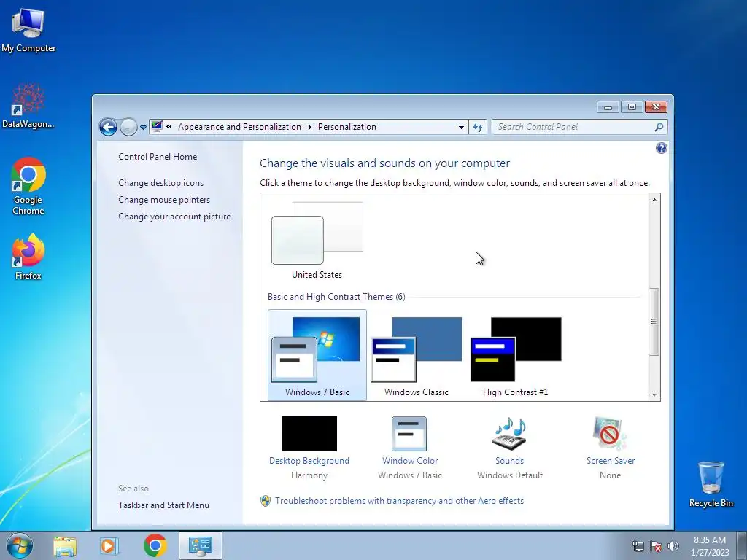747x560 pixels.
Task: Click theme list scroll down arrow
Action: 654,394
